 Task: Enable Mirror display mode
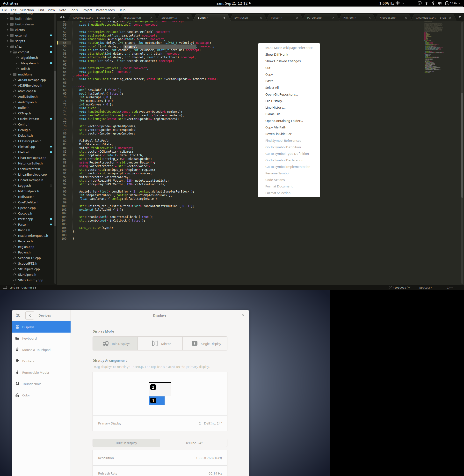tap(160, 343)
